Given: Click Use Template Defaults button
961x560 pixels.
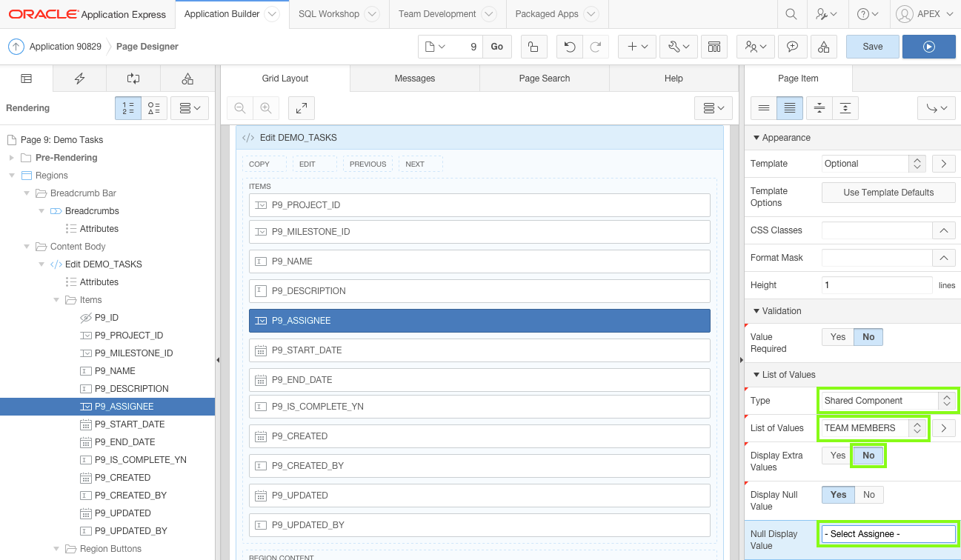Looking at the screenshot, I should [x=888, y=193].
